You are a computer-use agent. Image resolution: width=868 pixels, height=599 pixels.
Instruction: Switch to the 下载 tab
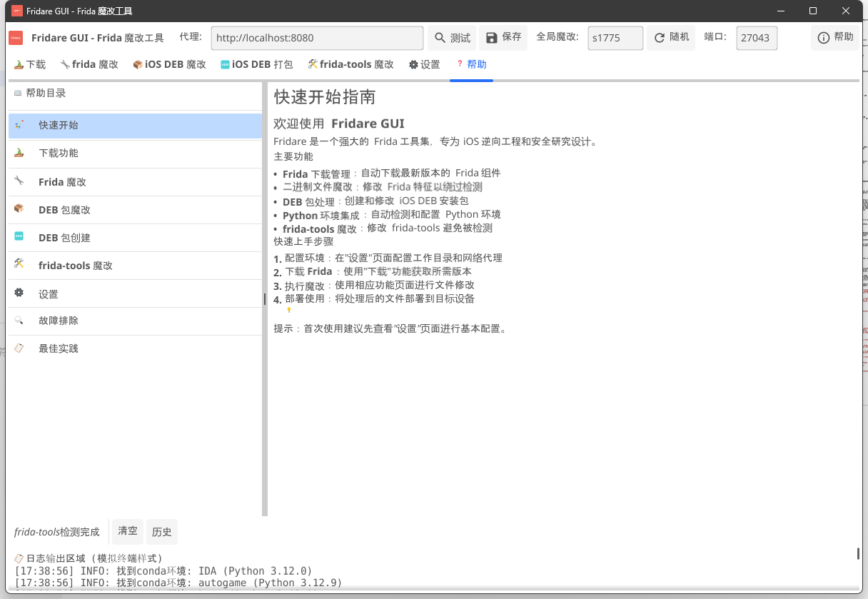pyautogui.click(x=29, y=64)
